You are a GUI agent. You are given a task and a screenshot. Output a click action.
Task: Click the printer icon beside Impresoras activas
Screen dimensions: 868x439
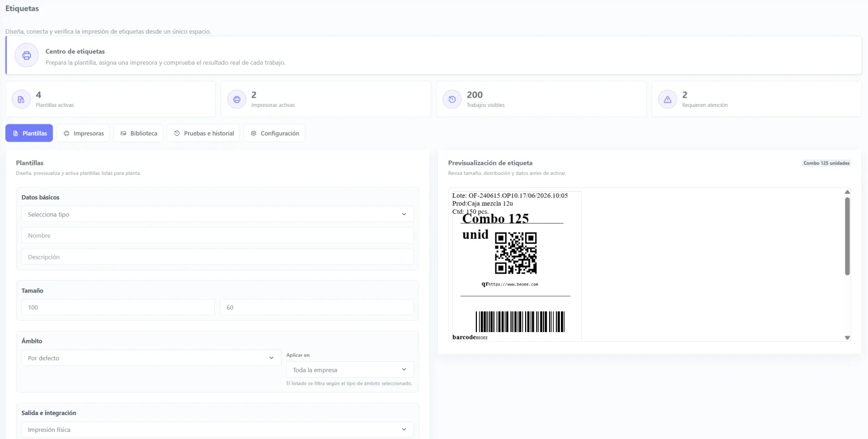[x=237, y=99]
